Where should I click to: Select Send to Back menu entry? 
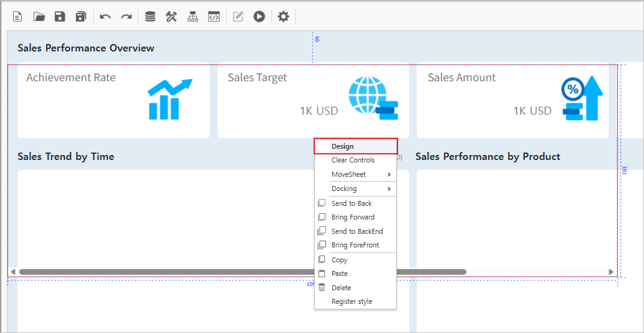click(351, 203)
